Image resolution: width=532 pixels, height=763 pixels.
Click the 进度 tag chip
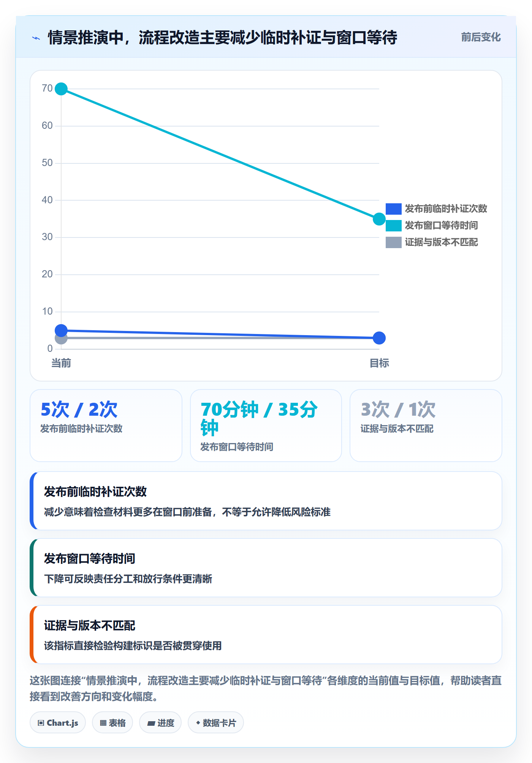pos(160,722)
